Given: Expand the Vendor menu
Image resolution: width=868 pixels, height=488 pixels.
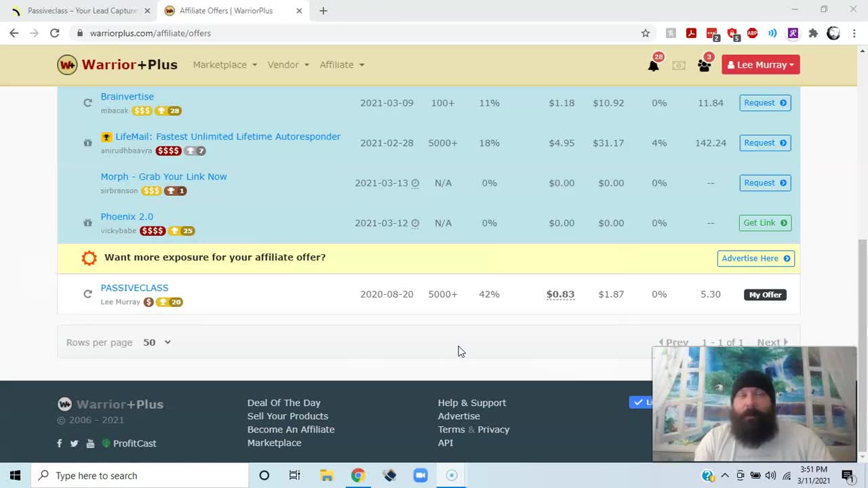Looking at the screenshot, I should 288,64.
